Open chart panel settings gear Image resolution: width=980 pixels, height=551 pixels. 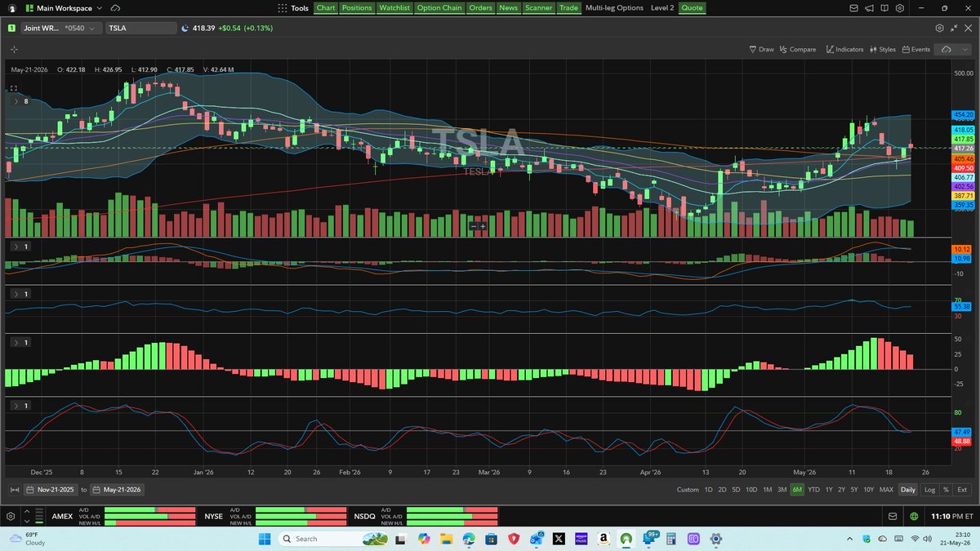point(939,28)
